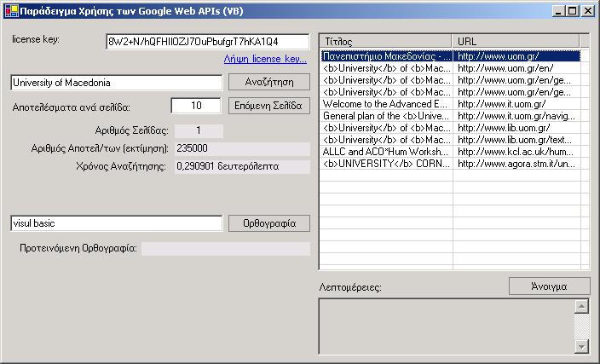The height and width of the screenshot is (364, 600).
Task: Select the Welcome to the Advanced E... result
Action: (x=450, y=104)
